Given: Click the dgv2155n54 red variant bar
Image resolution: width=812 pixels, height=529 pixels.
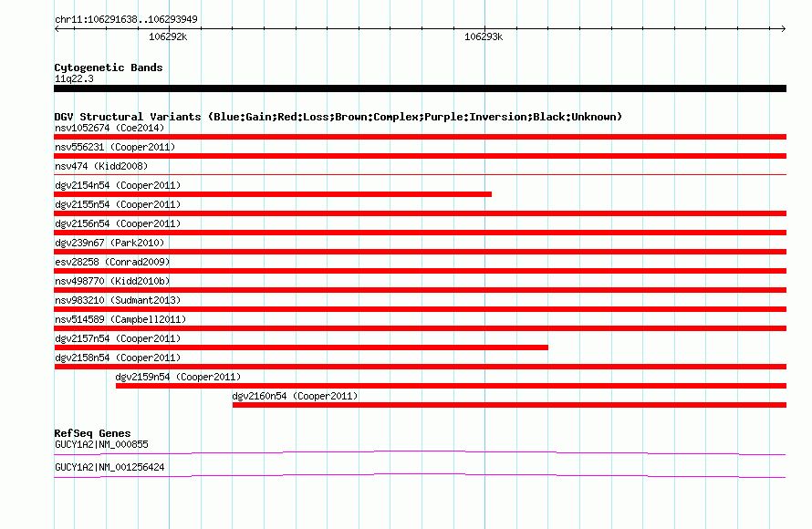Looking at the screenshot, I should coord(420,213).
